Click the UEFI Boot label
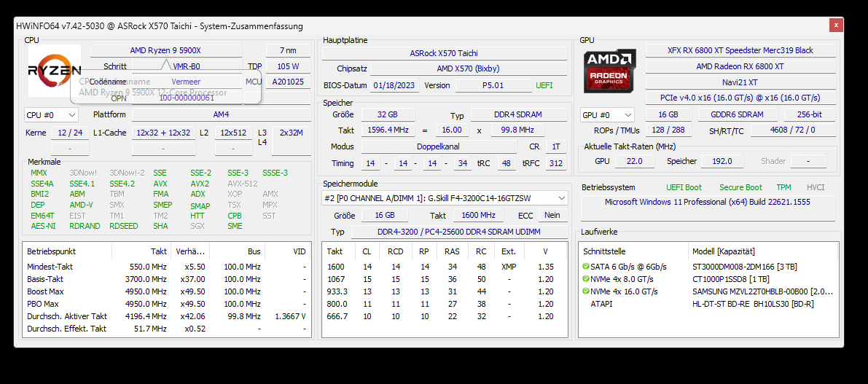The width and height of the screenshot is (868, 384). point(684,187)
